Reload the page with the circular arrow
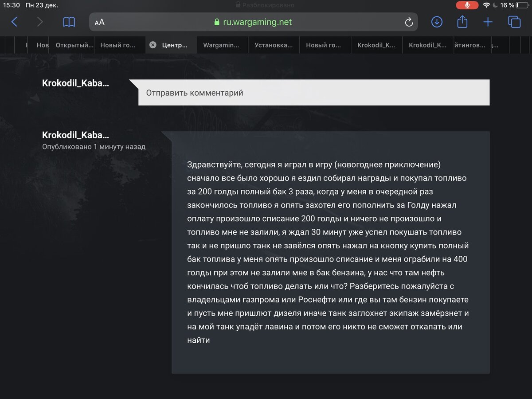The width and height of the screenshot is (532, 399). click(409, 22)
